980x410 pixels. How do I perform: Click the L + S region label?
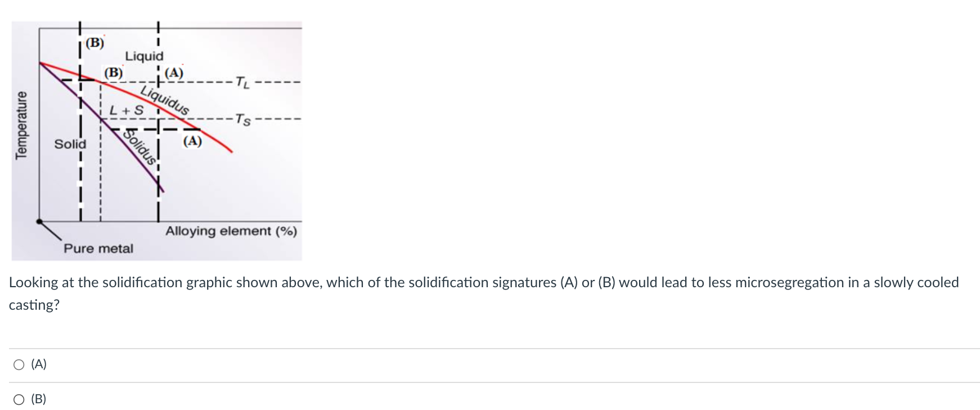click(126, 109)
